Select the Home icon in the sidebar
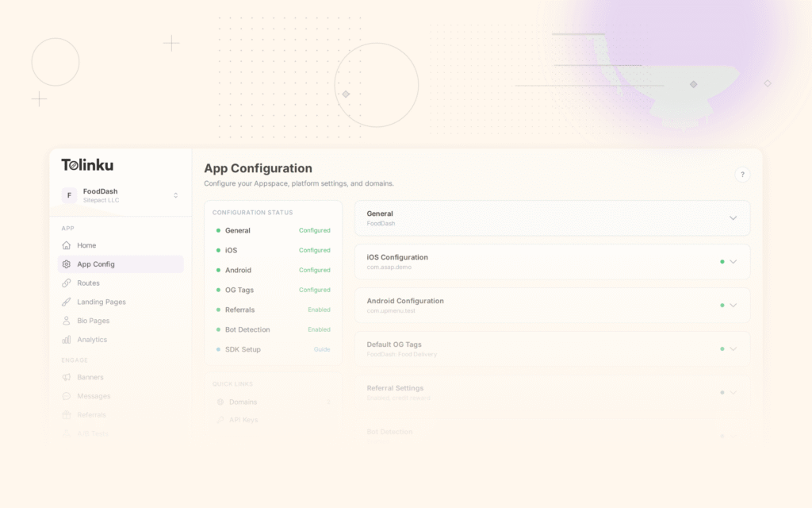The width and height of the screenshot is (812, 508). (67, 244)
